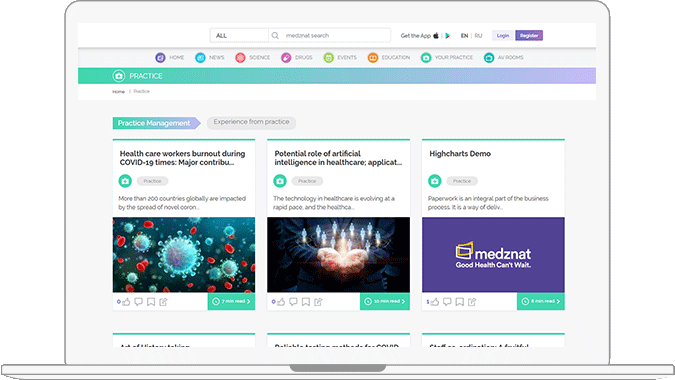Image resolution: width=675 pixels, height=380 pixels.
Task: Open the Education menu item
Action: click(x=396, y=57)
